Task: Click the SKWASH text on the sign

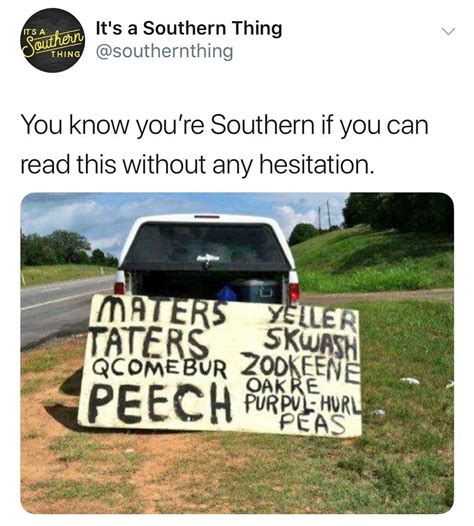Action: [x=310, y=343]
